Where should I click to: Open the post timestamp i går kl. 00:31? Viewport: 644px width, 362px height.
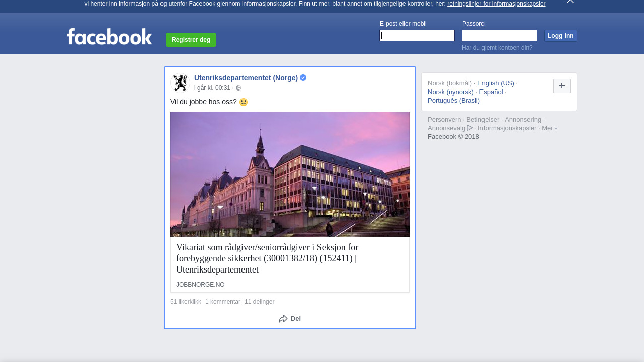(x=212, y=88)
